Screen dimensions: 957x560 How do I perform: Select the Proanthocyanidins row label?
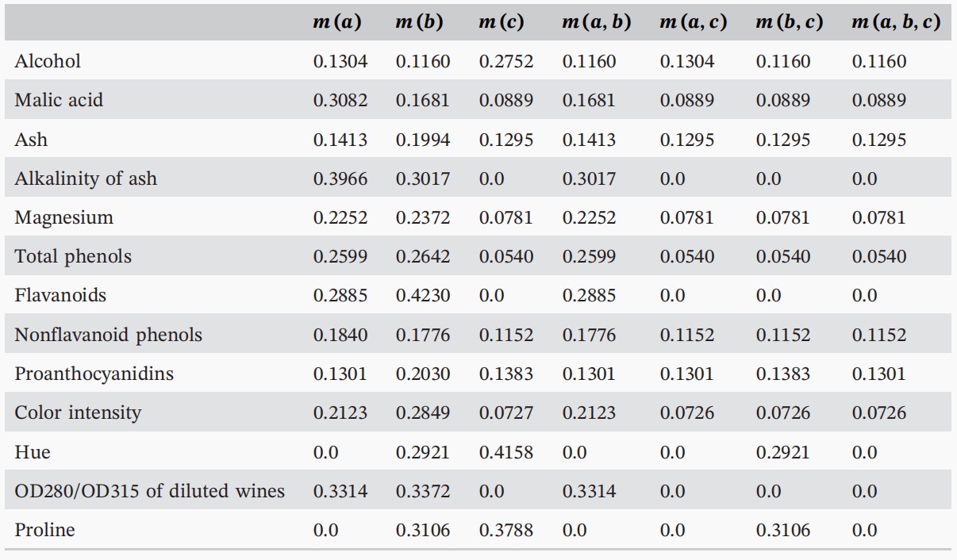click(94, 374)
